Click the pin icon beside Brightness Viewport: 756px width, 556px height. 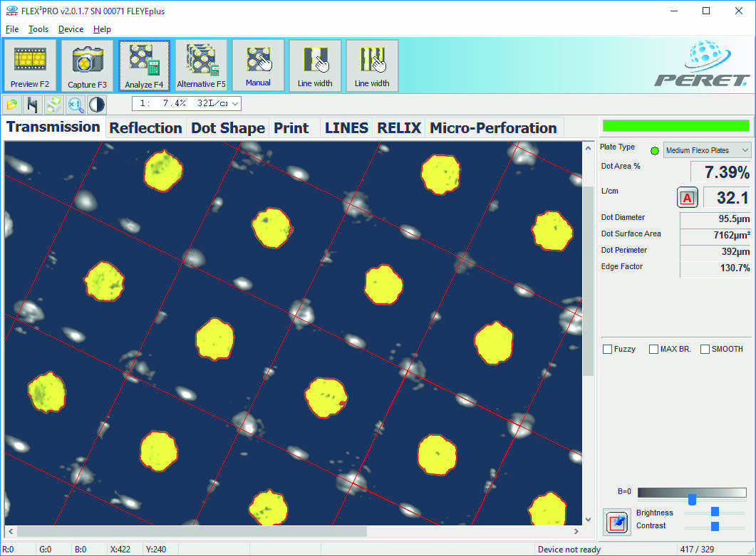click(x=617, y=522)
